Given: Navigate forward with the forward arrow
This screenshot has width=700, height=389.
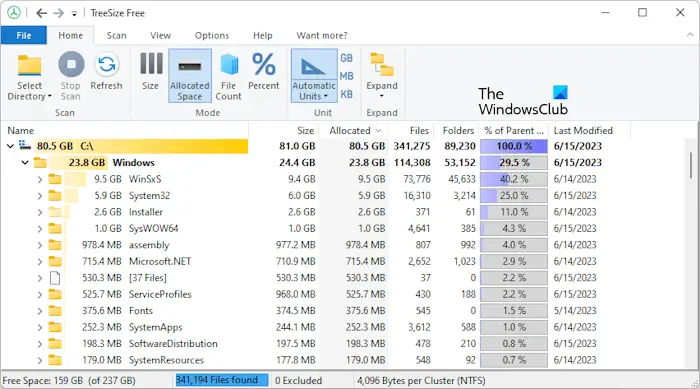Looking at the screenshot, I should [x=58, y=13].
